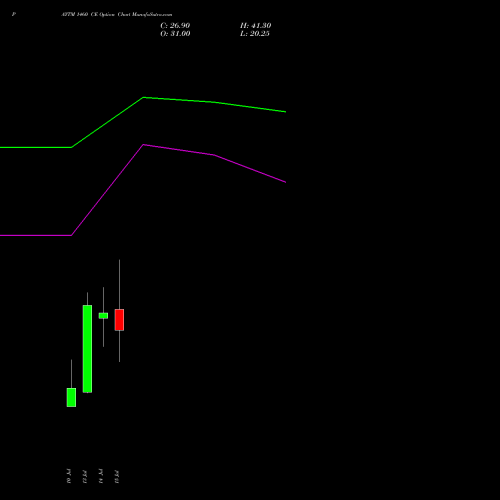Click the date label below the red candle
The image size is (500, 500).
click(x=117, y=477)
